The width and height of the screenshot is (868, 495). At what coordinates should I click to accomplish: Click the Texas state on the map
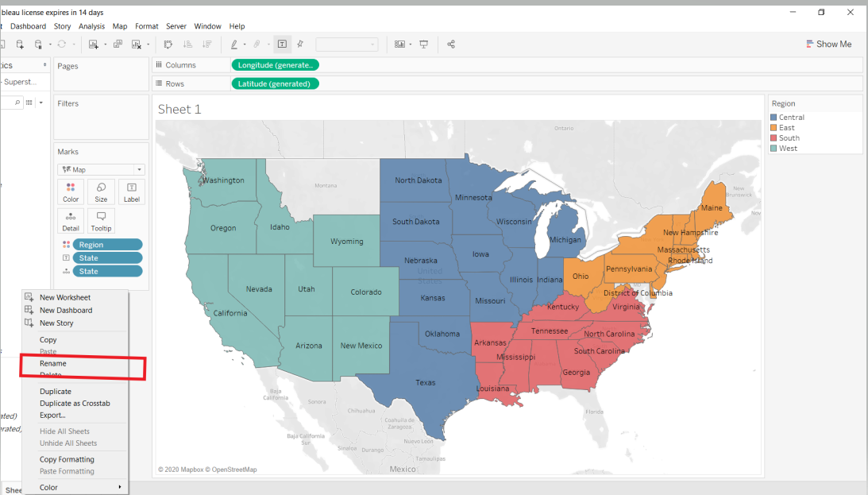click(x=425, y=383)
